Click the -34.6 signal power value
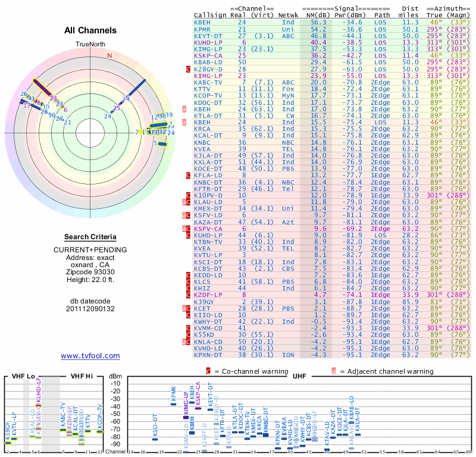This screenshot has height=457, width=476. pyautogui.click(x=352, y=22)
